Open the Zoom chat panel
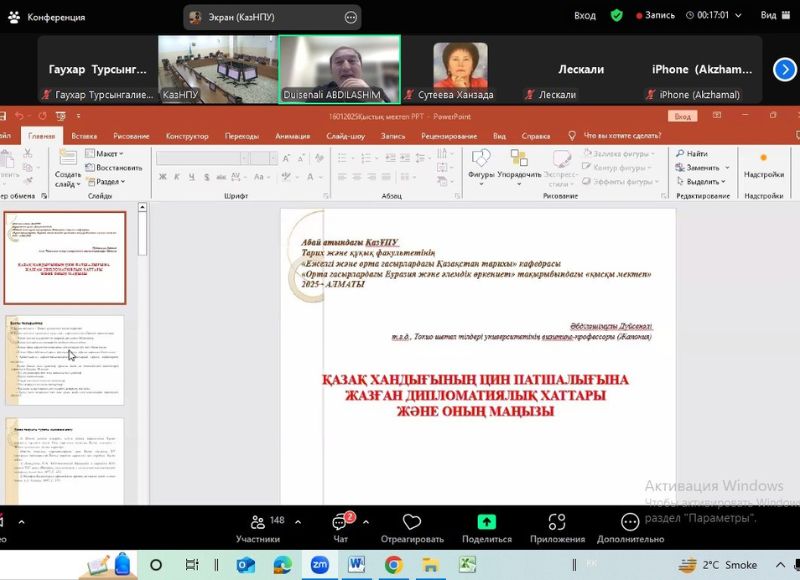The height and width of the screenshot is (580, 800). [339, 527]
